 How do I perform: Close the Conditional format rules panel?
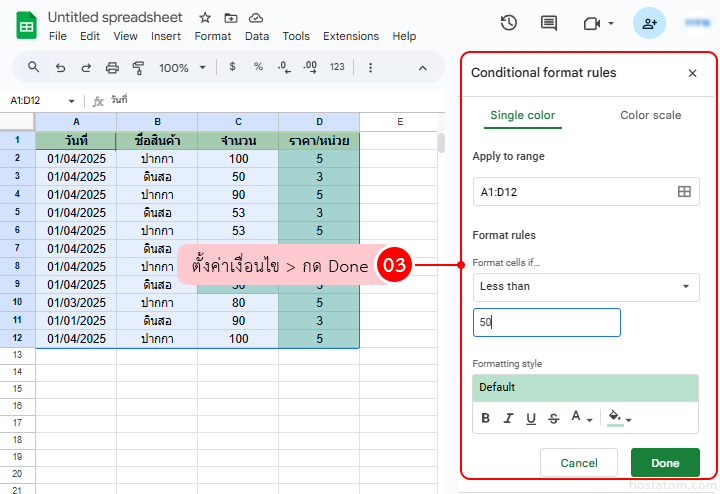692,73
